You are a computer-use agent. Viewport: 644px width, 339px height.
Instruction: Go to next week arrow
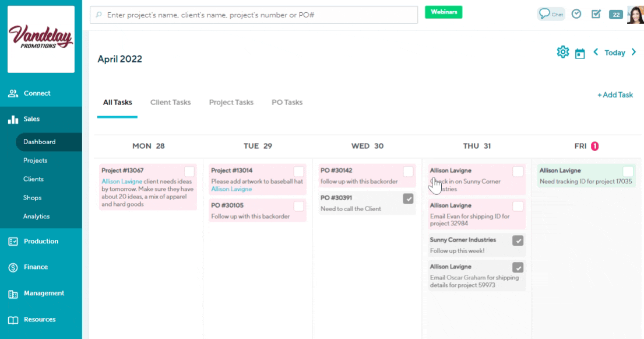coord(634,53)
